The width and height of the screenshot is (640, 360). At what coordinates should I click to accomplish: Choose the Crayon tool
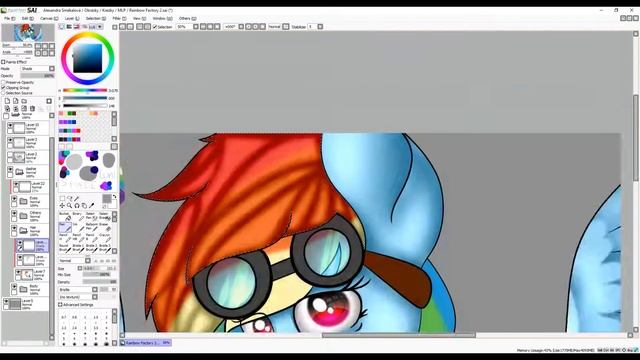[104, 238]
